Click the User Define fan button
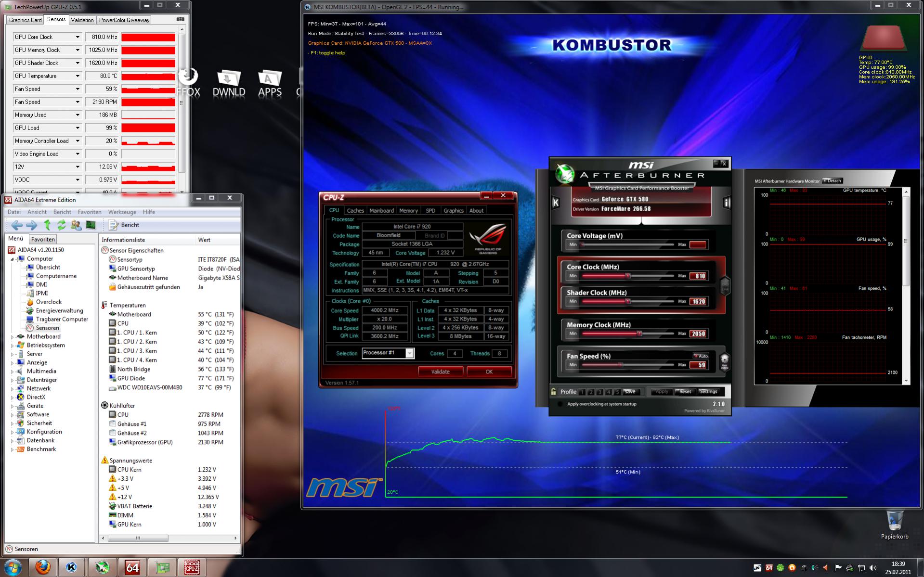Screen dimensions: 924x577 (x=724, y=361)
